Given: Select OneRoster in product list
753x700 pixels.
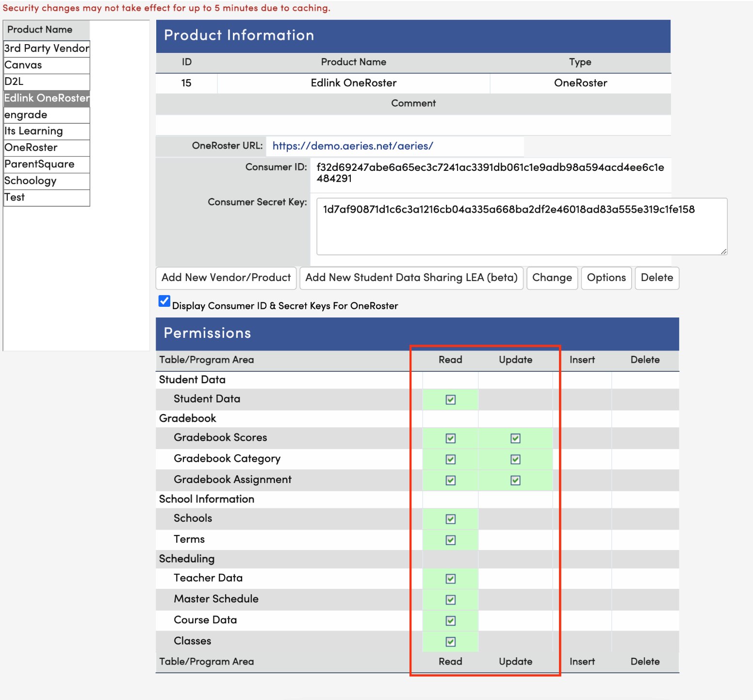Looking at the screenshot, I should 47,148.
